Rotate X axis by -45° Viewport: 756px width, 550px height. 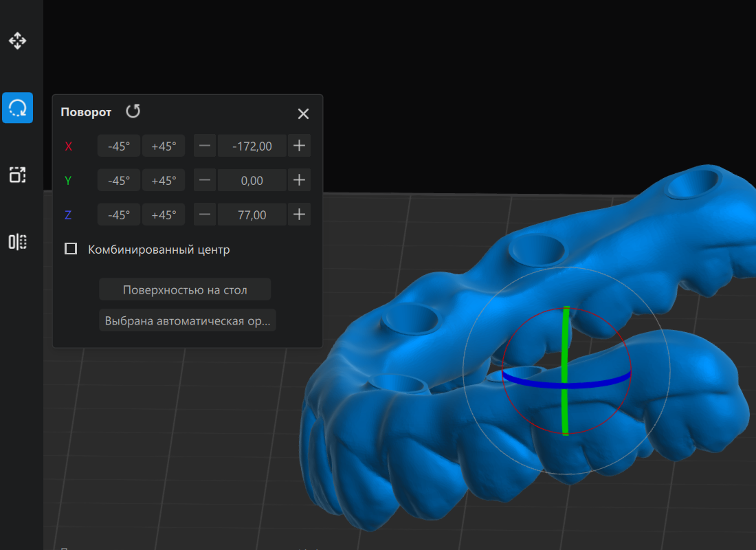coord(119,146)
